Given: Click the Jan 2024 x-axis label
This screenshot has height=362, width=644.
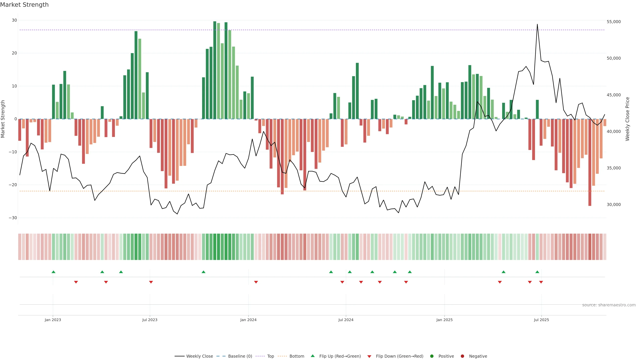Looking at the screenshot, I should click(x=248, y=320).
